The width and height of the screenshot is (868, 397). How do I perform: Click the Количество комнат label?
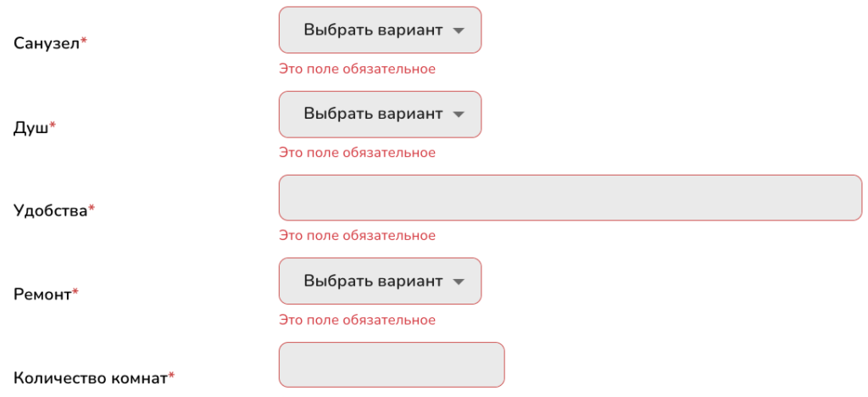(90, 377)
